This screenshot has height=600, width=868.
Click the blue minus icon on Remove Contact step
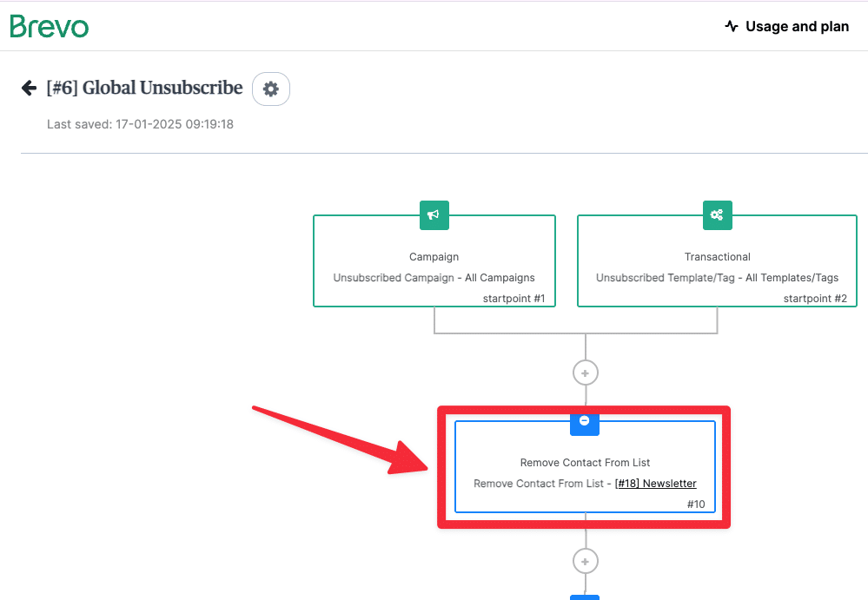585,423
